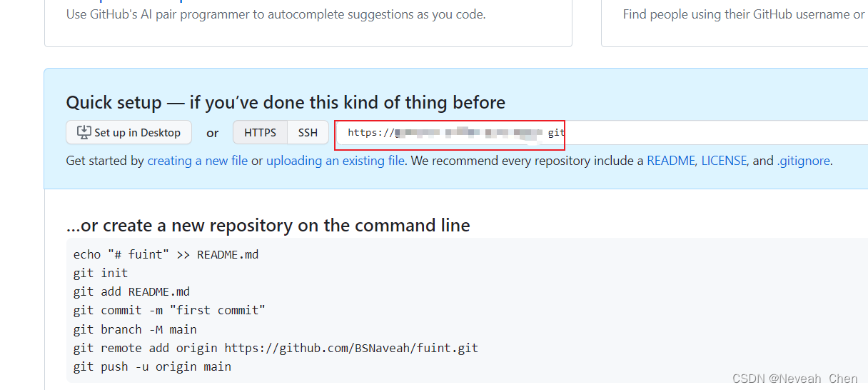The image size is (868, 390).
Task: Click the git init command line
Action: click(101, 273)
